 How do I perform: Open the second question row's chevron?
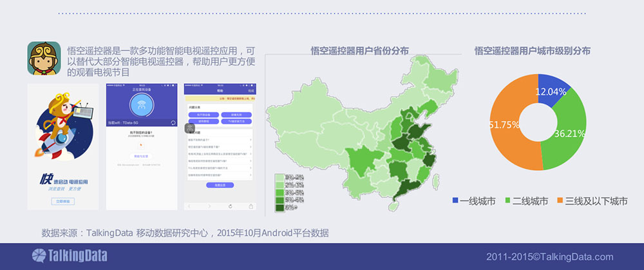point(251,147)
